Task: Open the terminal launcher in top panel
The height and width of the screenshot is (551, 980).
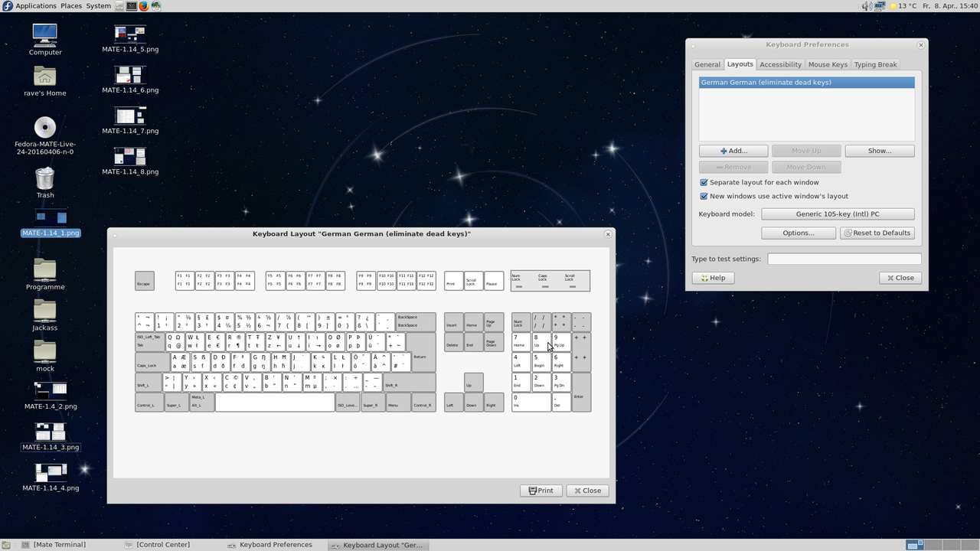Action: coord(132,6)
